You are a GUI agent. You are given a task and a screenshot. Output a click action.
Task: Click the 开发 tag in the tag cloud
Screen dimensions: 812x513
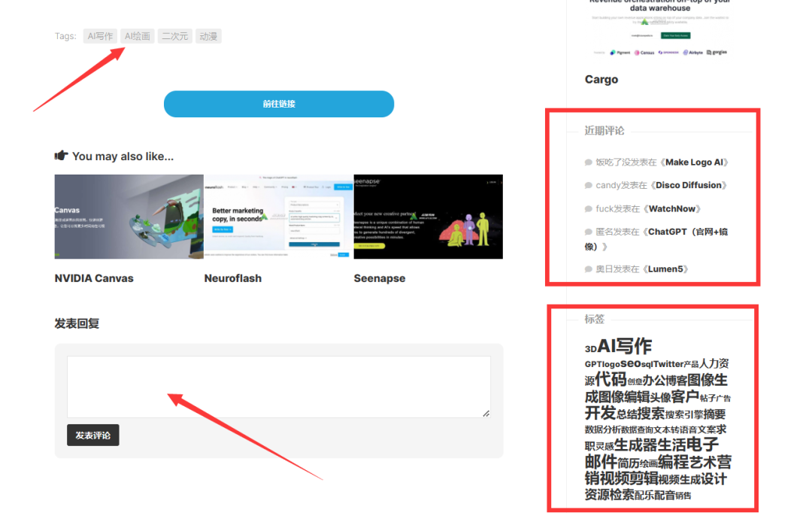(x=600, y=413)
